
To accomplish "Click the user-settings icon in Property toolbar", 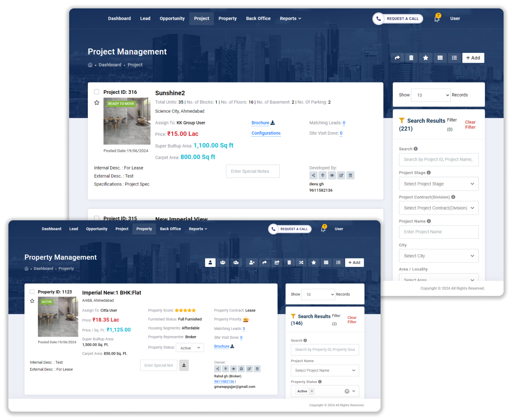I will (236, 262).
